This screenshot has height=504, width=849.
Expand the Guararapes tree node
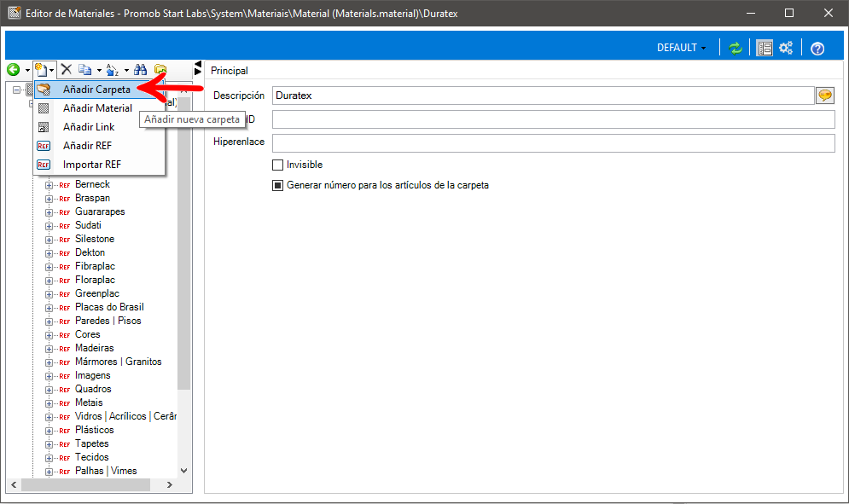tap(49, 212)
